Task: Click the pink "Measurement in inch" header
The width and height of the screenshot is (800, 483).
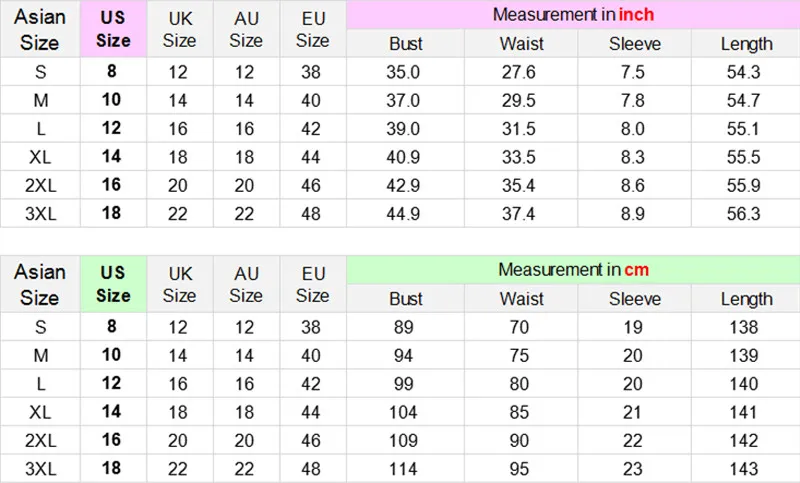Action: point(573,15)
